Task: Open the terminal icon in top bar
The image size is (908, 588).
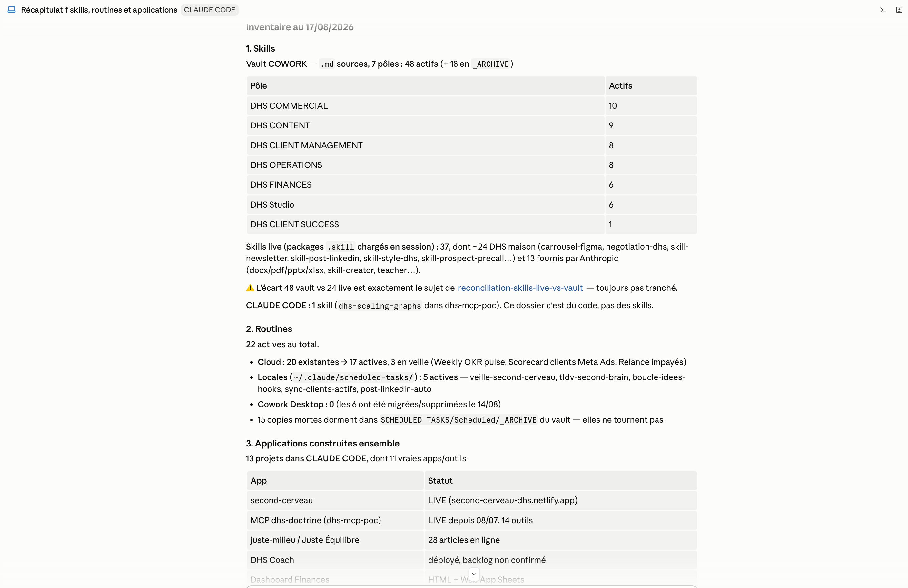Action: (883, 10)
